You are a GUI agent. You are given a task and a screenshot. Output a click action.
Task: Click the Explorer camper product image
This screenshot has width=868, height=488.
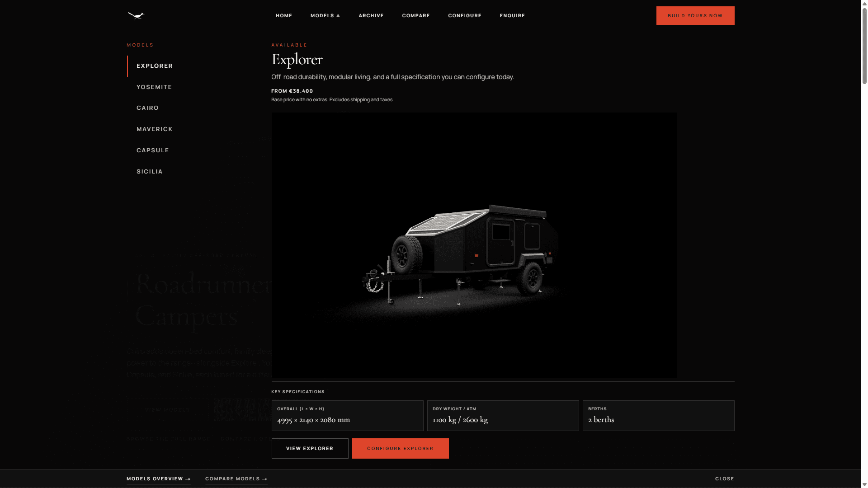pos(474,245)
